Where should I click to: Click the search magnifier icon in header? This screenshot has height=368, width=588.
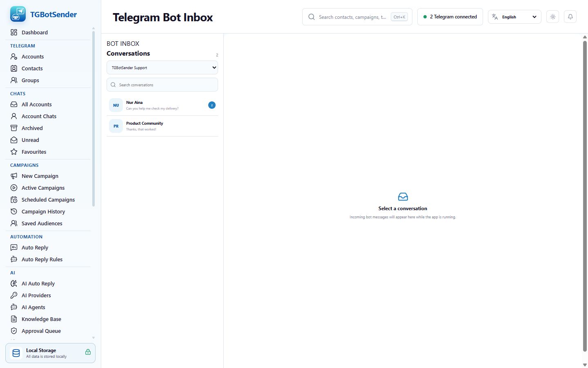pos(312,17)
